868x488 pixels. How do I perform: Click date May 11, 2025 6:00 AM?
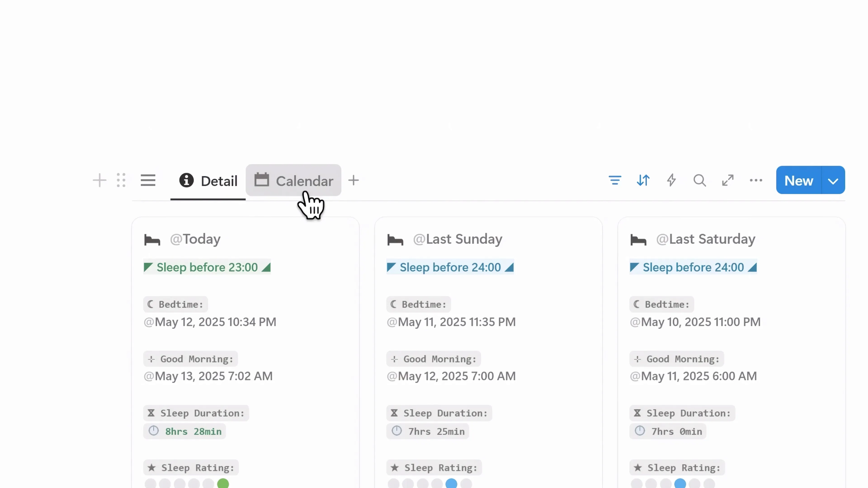[x=693, y=376]
